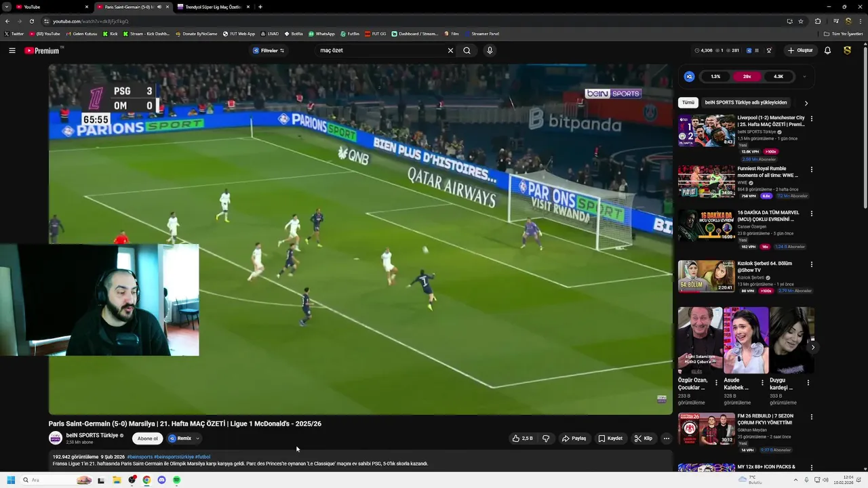The image size is (868, 488).
Task: Open options for Funniest Royal Rumble video
Action: (812, 169)
